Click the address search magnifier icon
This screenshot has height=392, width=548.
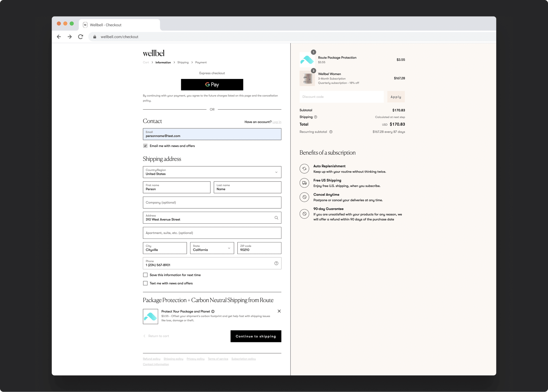(x=276, y=218)
